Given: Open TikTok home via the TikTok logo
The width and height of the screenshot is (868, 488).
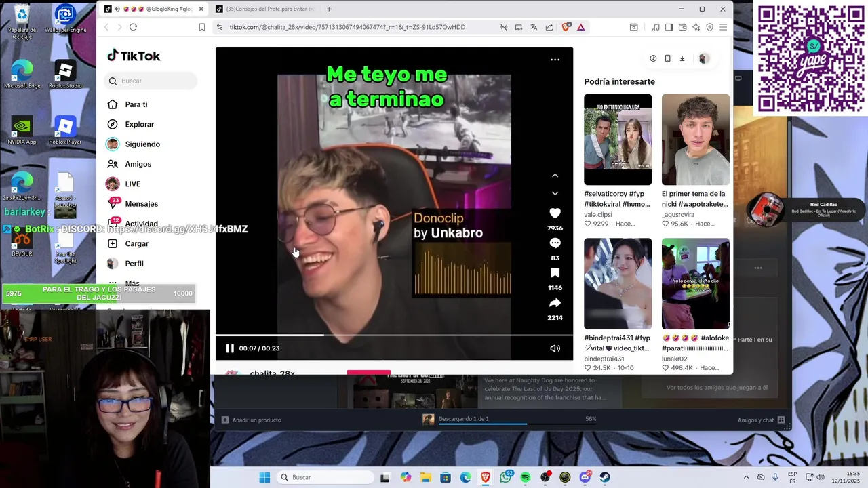Looking at the screenshot, I should coord(134,56).
